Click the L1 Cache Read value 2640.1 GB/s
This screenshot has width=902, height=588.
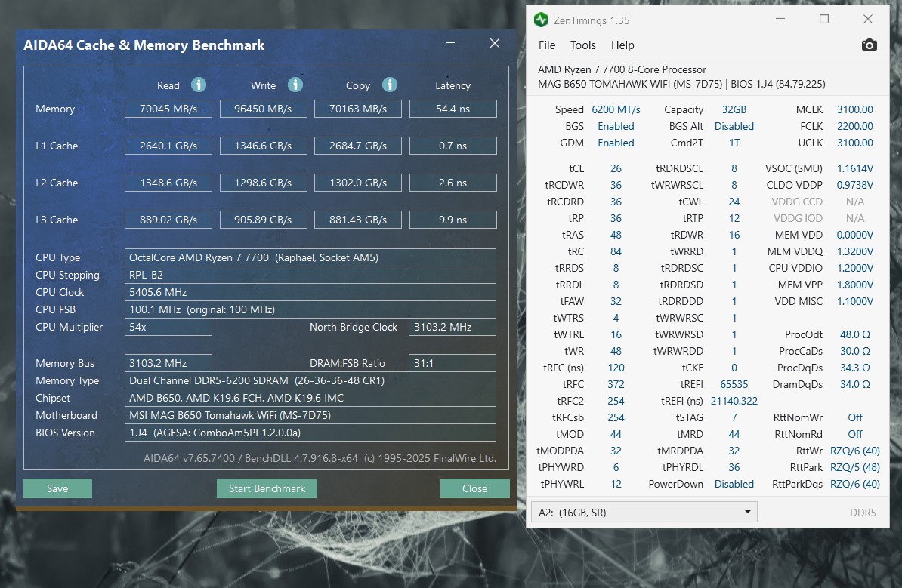(168, 146)
